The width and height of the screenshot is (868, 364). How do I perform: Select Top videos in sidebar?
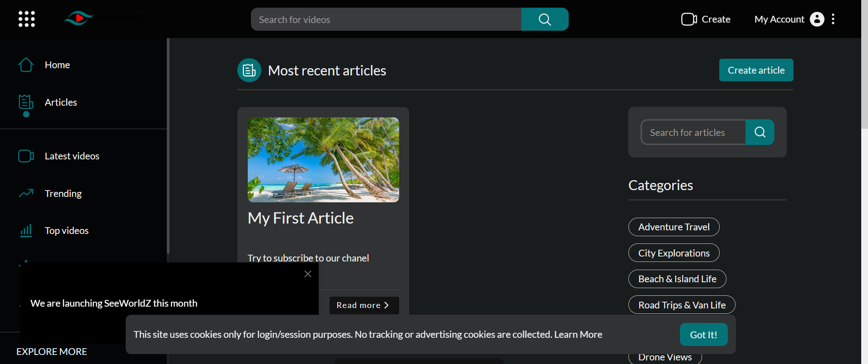[67, 231]
